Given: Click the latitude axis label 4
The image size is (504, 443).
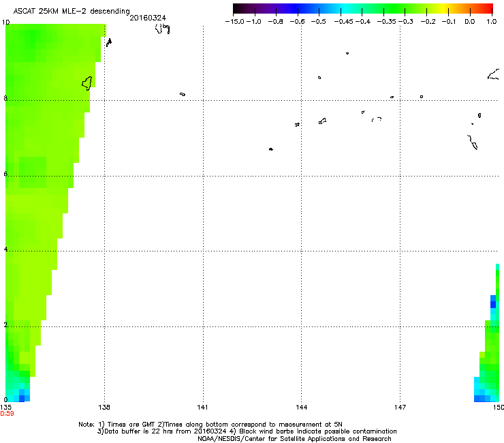Looking at the screenshot, I should [5, 249].
